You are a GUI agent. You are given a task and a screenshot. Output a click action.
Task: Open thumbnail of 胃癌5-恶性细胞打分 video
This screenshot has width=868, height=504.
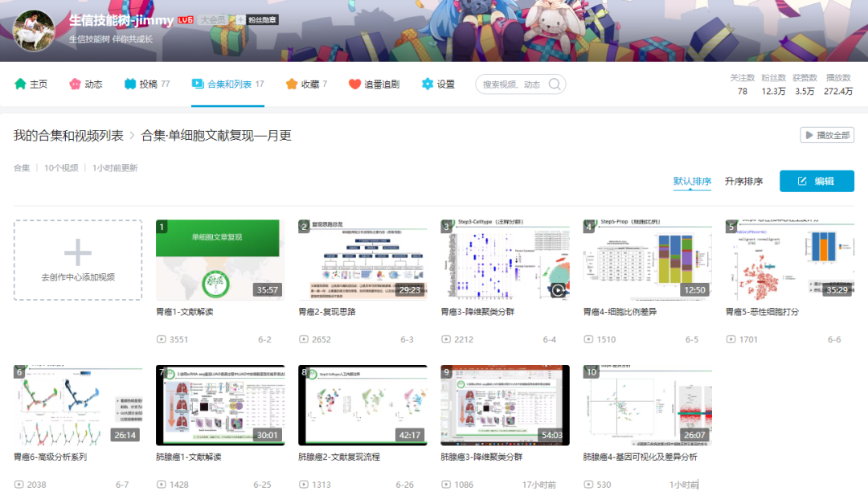coord(790,260)
